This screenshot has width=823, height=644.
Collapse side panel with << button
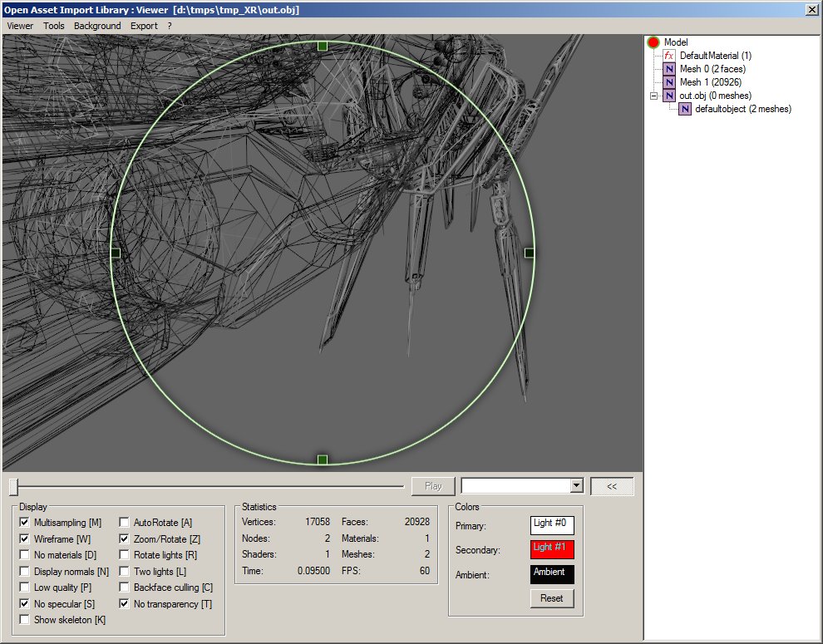612,486
